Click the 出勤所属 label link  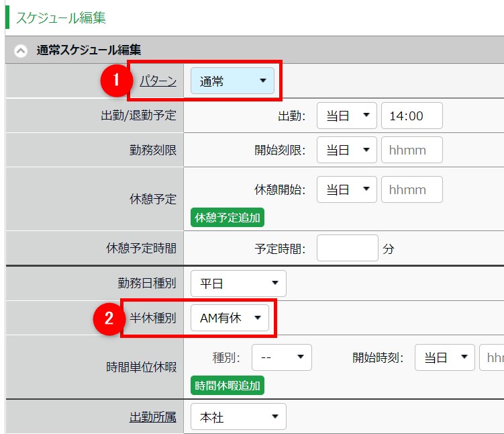[x=152, y=417]
